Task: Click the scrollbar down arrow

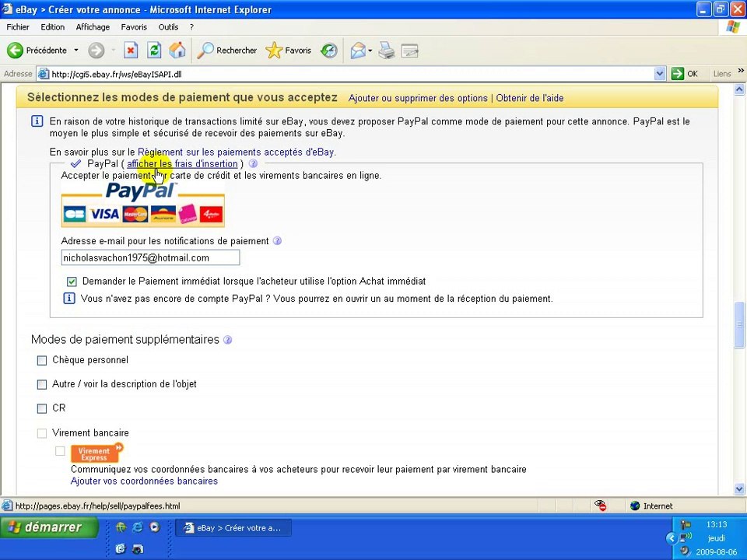Action: coord(739,488)
